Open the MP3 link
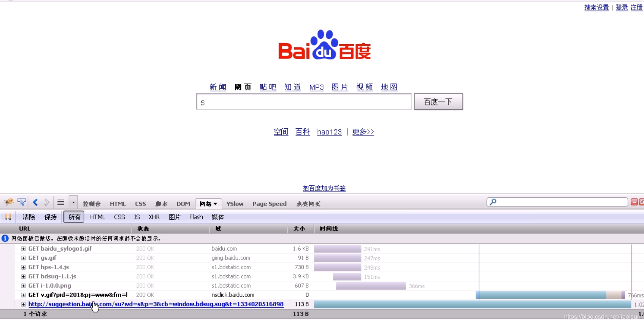 tap(316, 87)
